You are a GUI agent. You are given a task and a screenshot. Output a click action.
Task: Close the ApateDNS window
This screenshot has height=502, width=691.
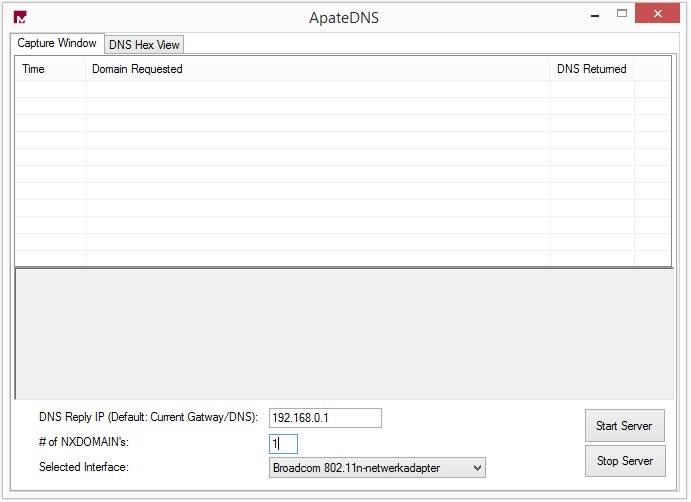pos(658,14)
